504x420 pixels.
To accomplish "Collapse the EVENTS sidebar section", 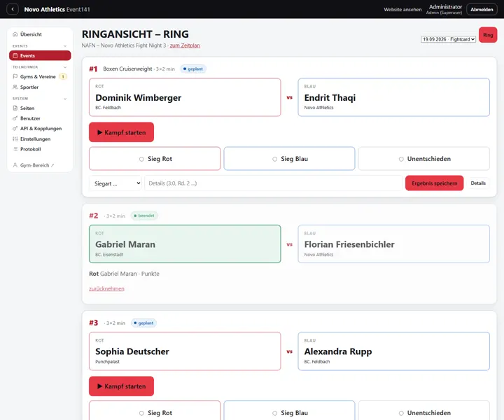I will [65, 46].
